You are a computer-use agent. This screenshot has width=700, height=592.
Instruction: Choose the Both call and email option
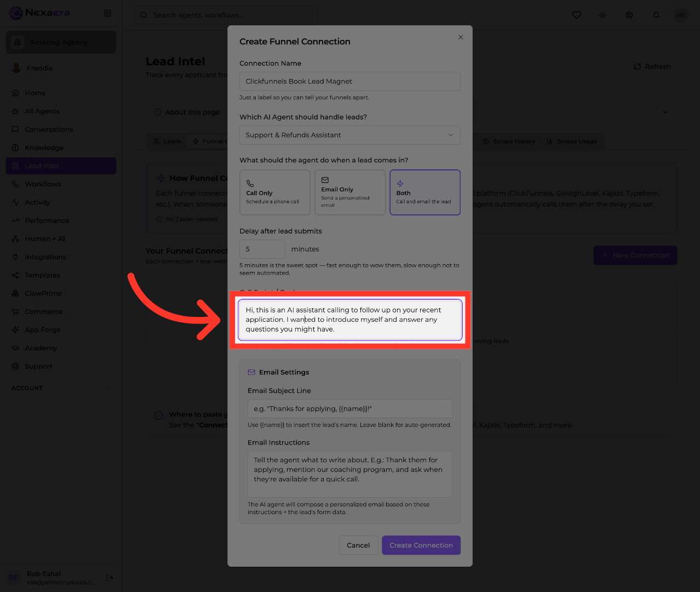425,192
